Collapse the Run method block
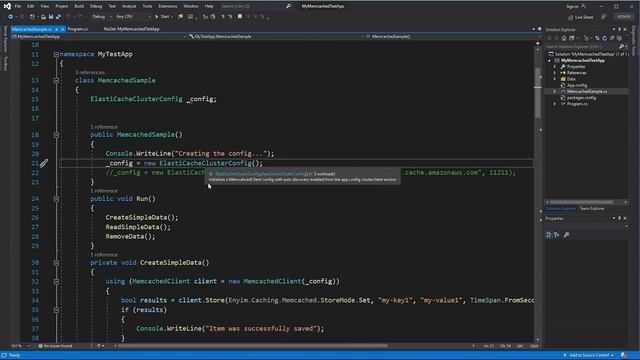This screenshot has width=640, height=360. tap(56, 199)
